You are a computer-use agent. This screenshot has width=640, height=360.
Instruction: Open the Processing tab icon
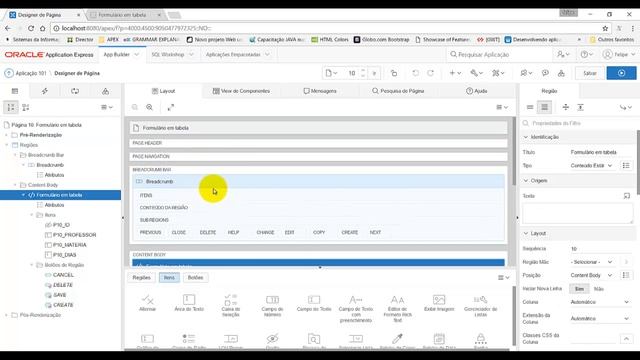75,91
